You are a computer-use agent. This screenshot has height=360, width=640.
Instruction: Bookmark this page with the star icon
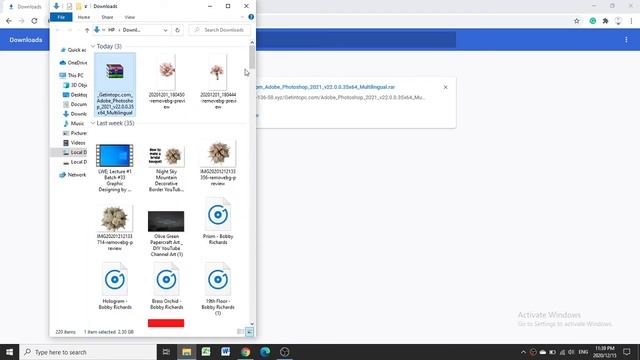tap(577, 21)
